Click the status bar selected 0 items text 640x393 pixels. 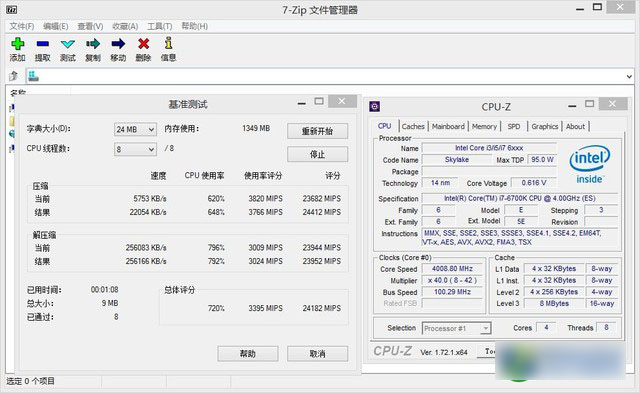pos(30,381)
